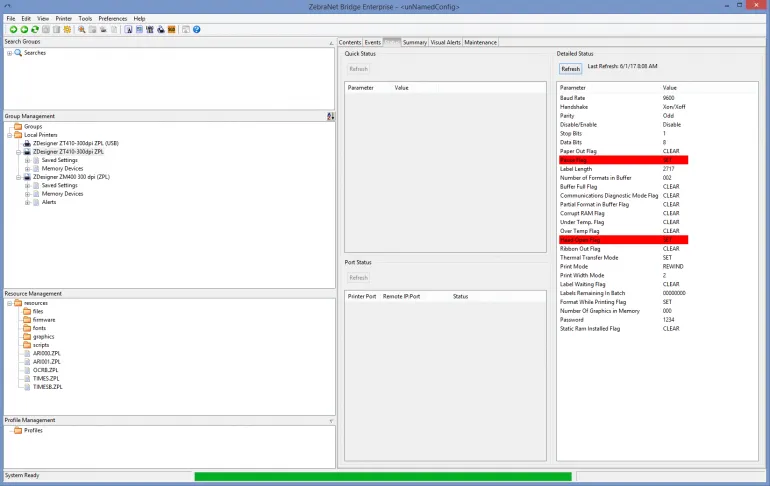Open the Preferences menu

click(x=112, y=19)
